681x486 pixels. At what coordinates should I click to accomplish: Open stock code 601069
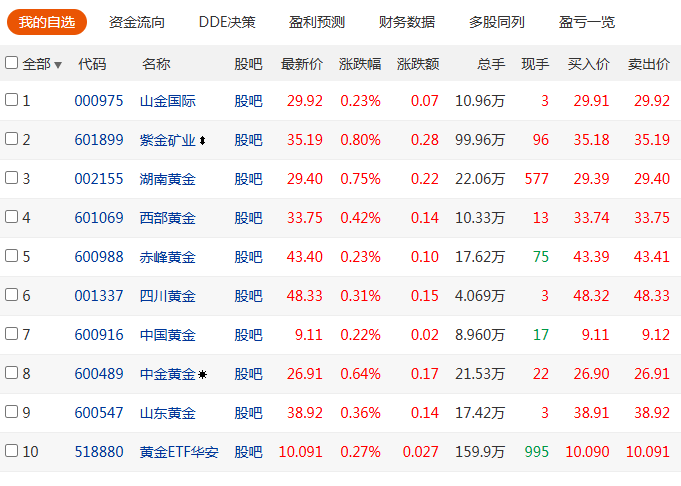click(x=99, y=218)
